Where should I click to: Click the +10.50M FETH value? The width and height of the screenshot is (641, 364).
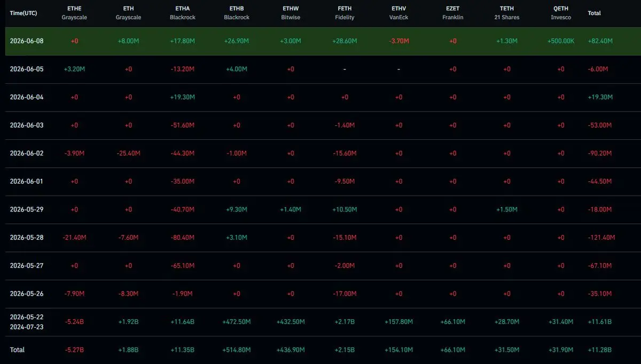coord(345,210)
